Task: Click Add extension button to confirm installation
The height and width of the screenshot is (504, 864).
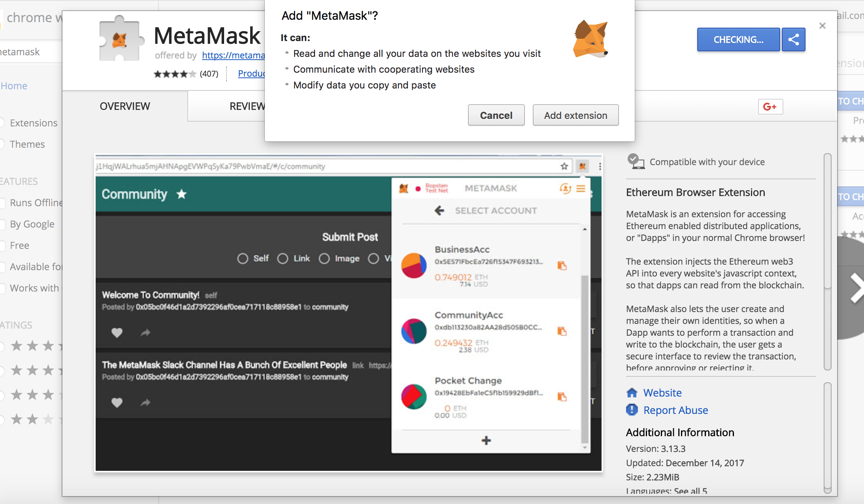Action: (575, 115)
